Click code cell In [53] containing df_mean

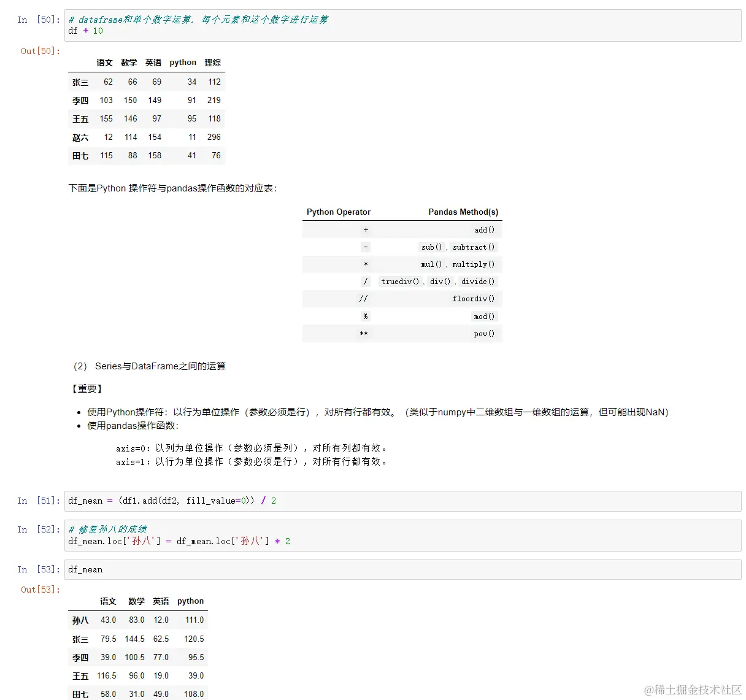(x=402, y=569)
